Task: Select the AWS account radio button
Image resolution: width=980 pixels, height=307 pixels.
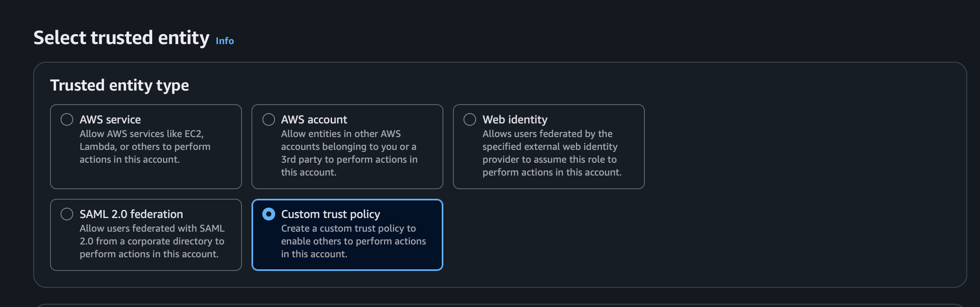Action: (x=268, y=119)
